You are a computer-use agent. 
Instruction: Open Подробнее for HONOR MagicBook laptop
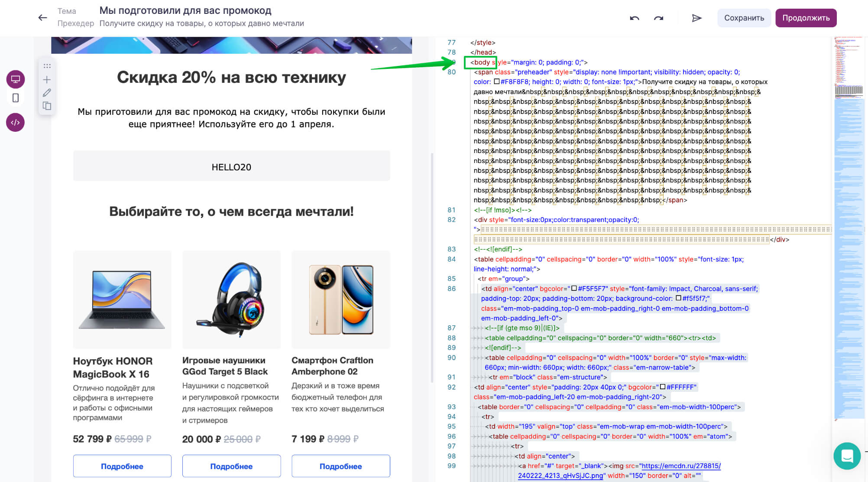122,466
